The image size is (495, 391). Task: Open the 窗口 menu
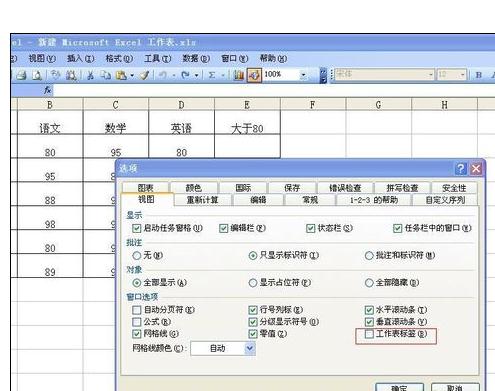pos(235,59)
